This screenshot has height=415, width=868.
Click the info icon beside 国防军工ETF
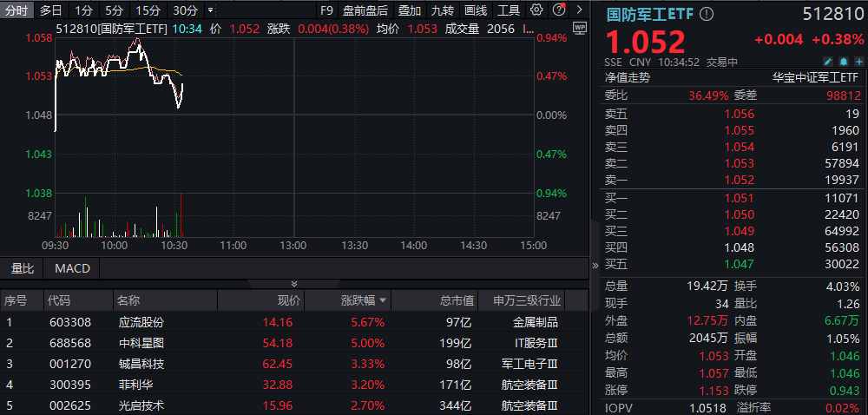707,14
